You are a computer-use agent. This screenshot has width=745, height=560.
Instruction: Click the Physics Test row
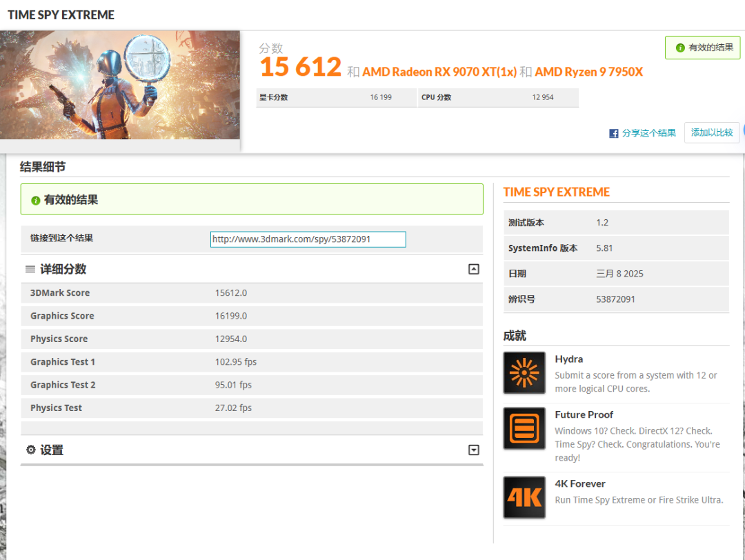pos(252,408)
